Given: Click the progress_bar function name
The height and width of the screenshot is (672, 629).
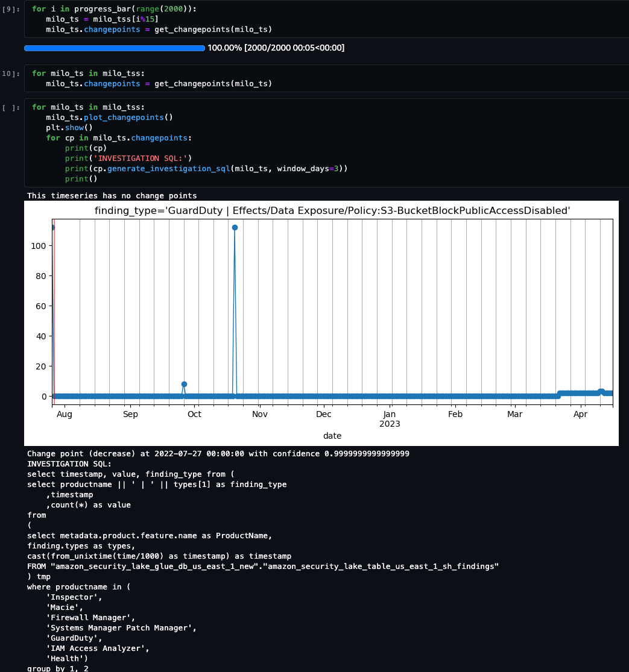Looking at the screenshot, I should pos(103,8).
